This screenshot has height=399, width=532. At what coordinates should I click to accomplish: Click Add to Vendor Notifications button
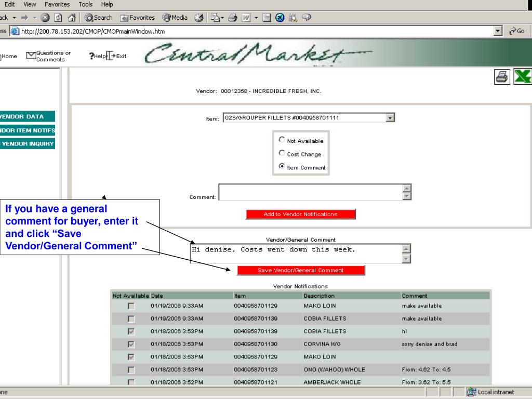pos(301,214)
